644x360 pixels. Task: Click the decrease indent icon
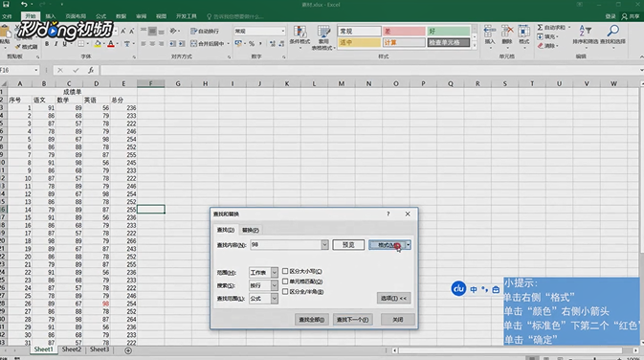click(172, 43)
